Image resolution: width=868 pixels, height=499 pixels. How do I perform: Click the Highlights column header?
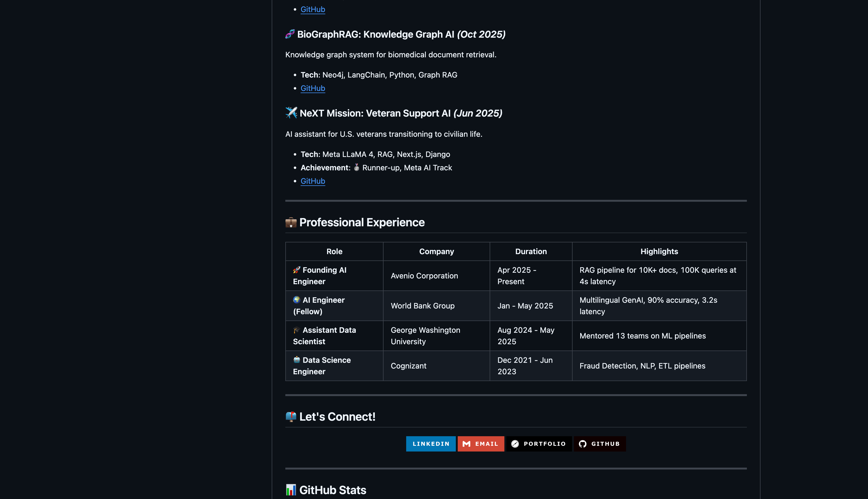point(659,251)
